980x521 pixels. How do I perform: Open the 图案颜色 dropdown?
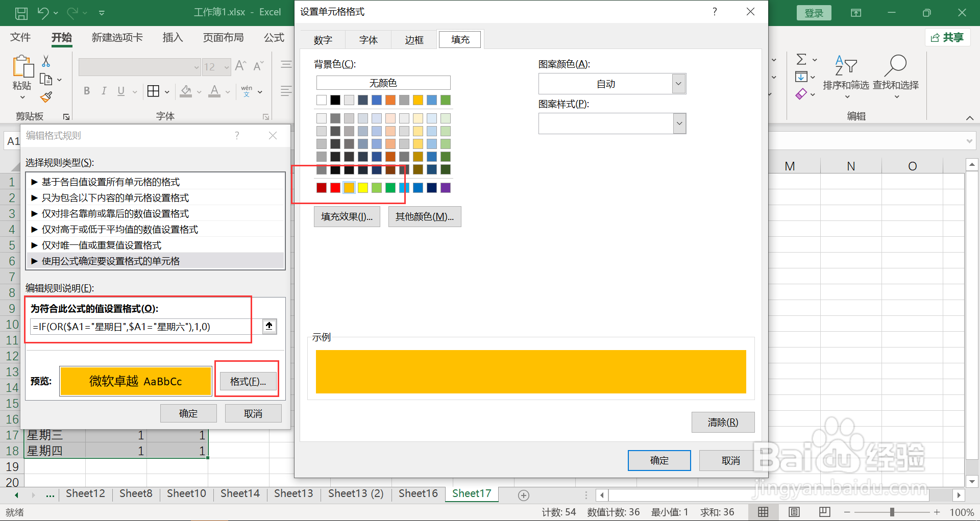point(679,83)
